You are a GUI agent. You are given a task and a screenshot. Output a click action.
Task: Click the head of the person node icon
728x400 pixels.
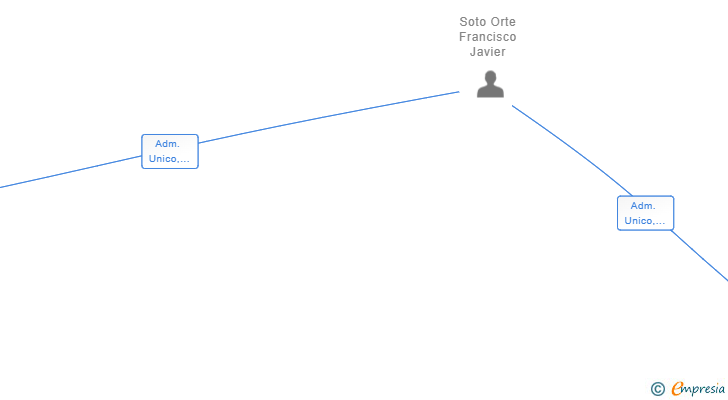pyautogui.click(x=490, y=77)
